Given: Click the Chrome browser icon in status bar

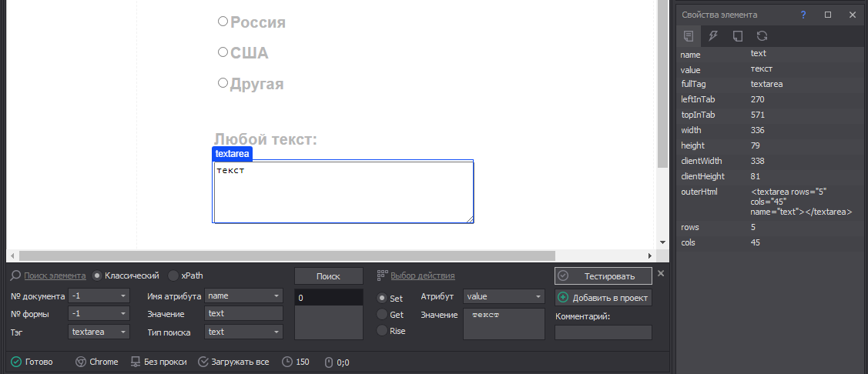Looking at the screenshot, I should (x=80, y=362).
